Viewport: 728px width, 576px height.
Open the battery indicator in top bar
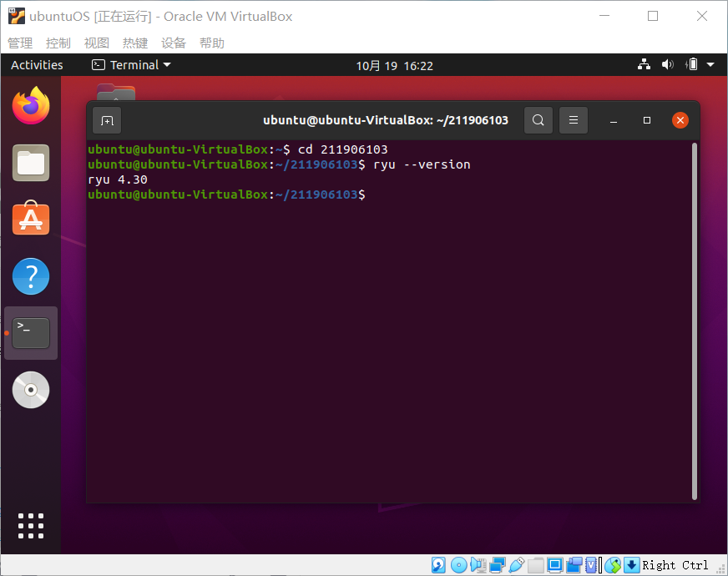[x=691, y=64]
